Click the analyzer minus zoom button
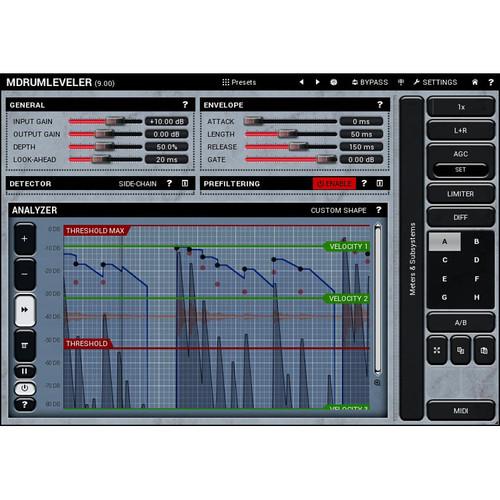This screenshot has width=500, height=500. coord(25,274)
